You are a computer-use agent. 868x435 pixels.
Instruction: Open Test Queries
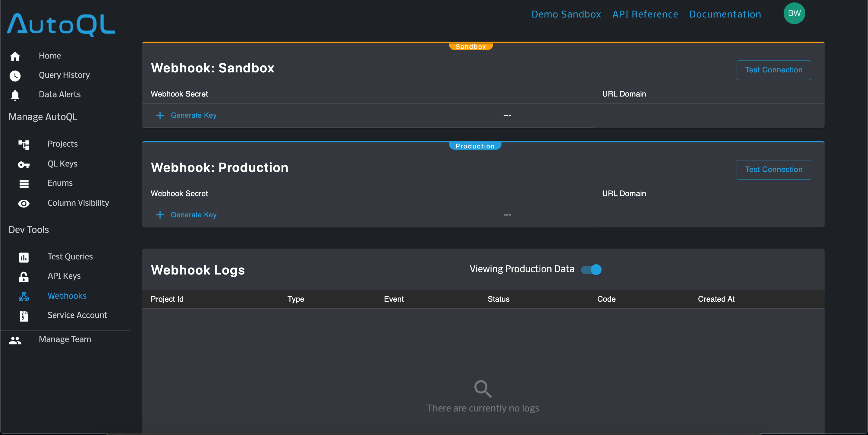click(x=70, y=257)
